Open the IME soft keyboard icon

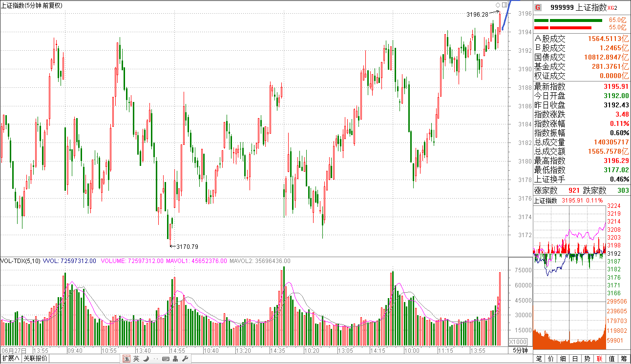pyautogui.click(x=166, y=359)
